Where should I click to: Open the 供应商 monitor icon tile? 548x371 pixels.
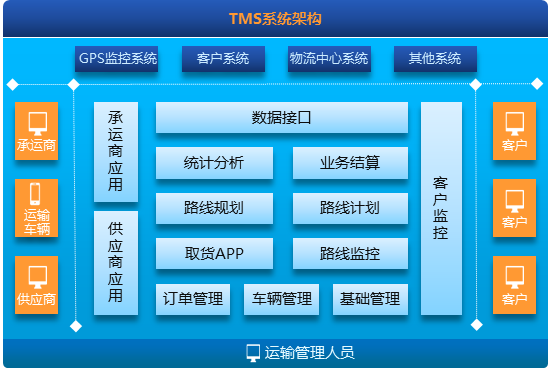[36, 285]
